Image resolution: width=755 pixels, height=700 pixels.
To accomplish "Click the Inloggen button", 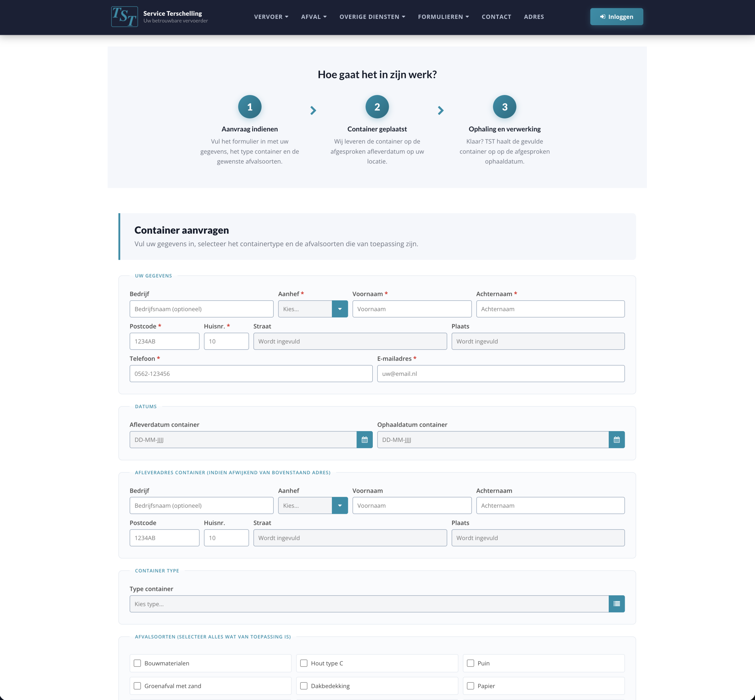I will coord(616,16).
